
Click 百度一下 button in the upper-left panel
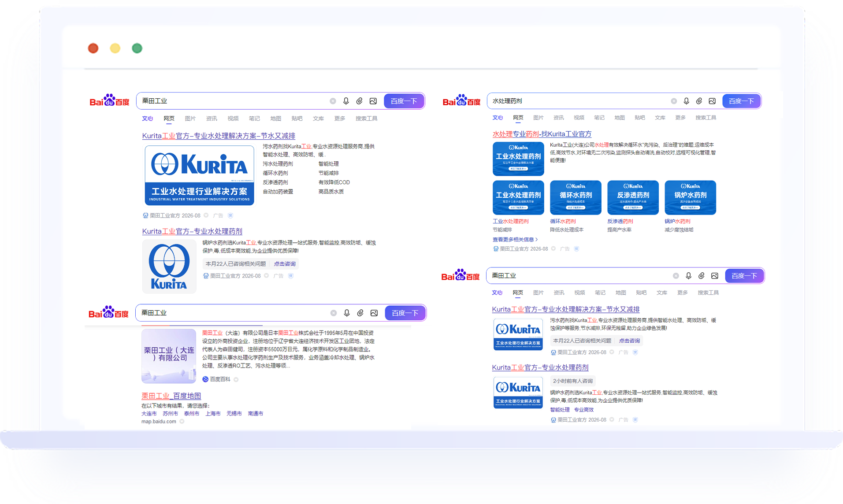[x=404, y=101]
